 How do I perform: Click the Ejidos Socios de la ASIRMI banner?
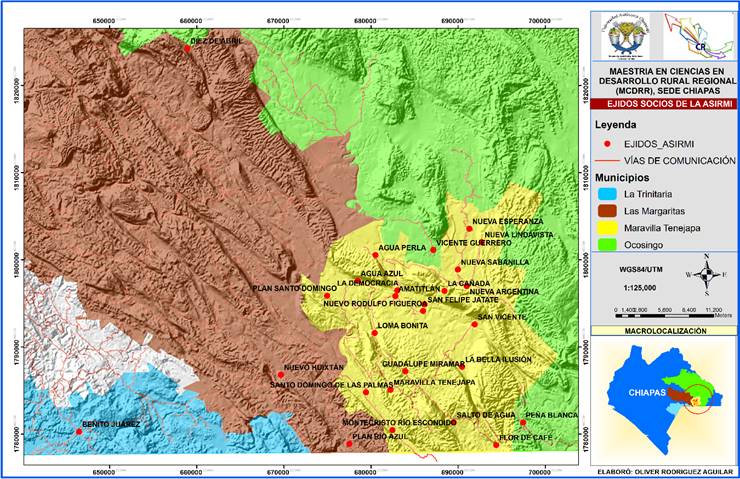[x=662, y=104]
